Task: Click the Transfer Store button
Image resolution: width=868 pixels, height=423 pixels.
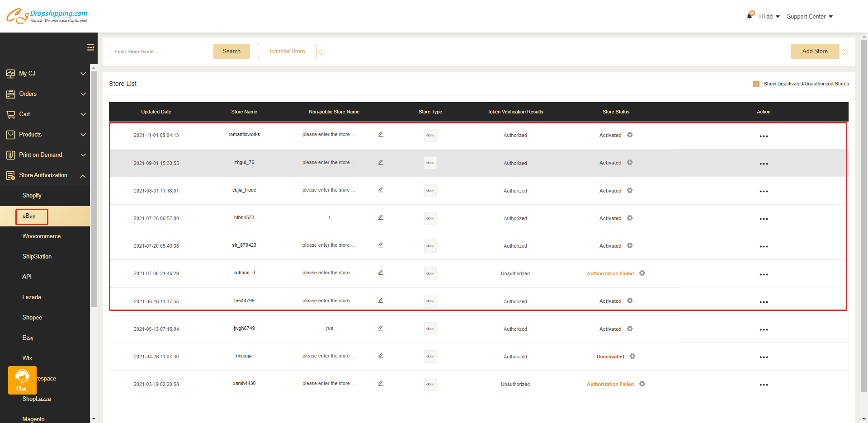Action: tap(287, 52)
